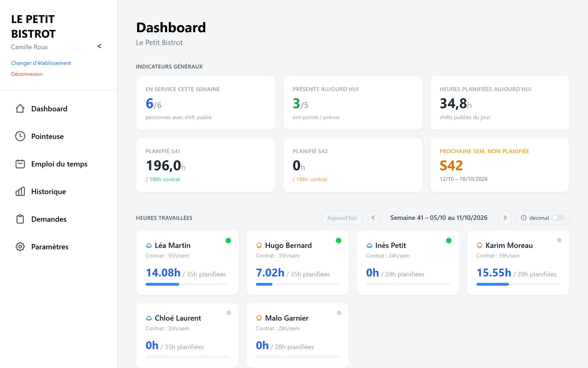Screen dimensions: 588x368
Task: Click the clock icon next to décimal
Action: (x=524, y=218)
